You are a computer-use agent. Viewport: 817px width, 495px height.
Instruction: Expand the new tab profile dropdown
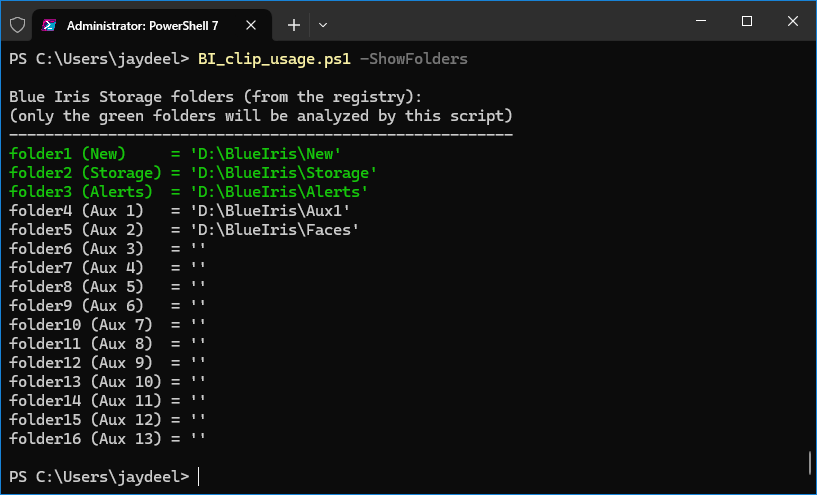(323, 24)
